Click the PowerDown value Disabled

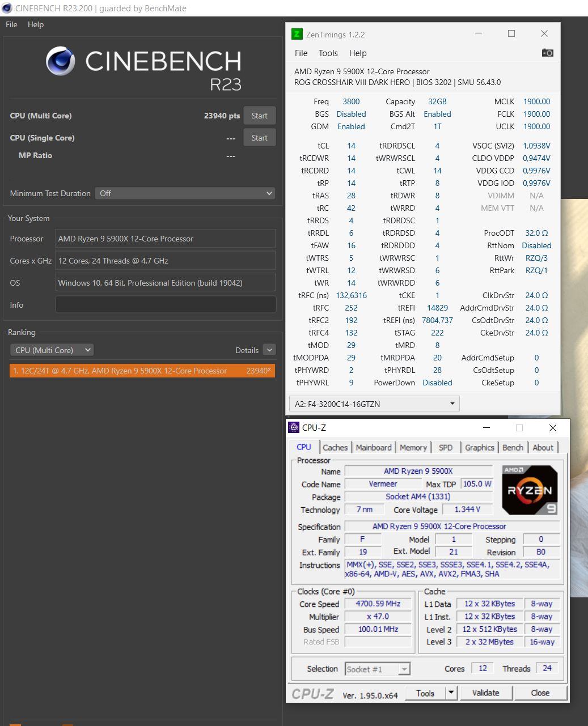pos(437,383)
